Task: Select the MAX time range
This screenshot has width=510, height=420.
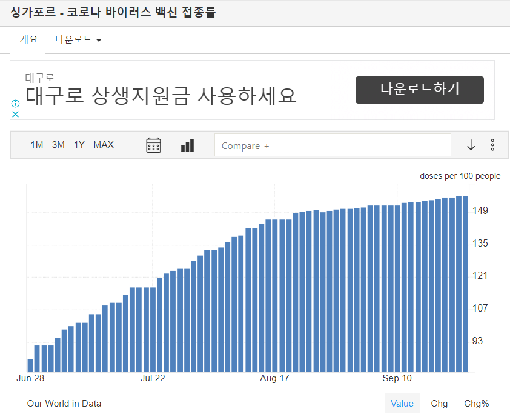Action: pyautogui.click(x=104, y=145)
